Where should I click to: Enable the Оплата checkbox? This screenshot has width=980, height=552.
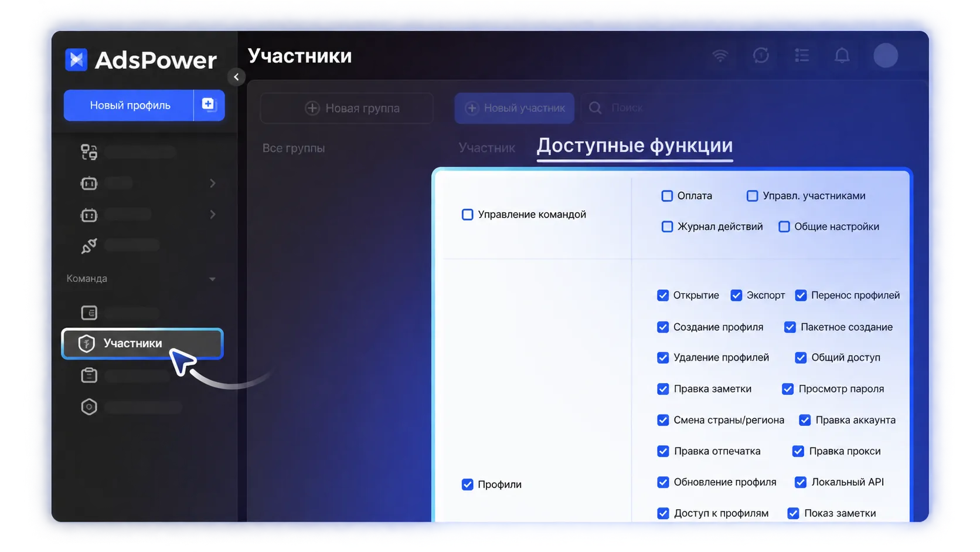(667, 196)
